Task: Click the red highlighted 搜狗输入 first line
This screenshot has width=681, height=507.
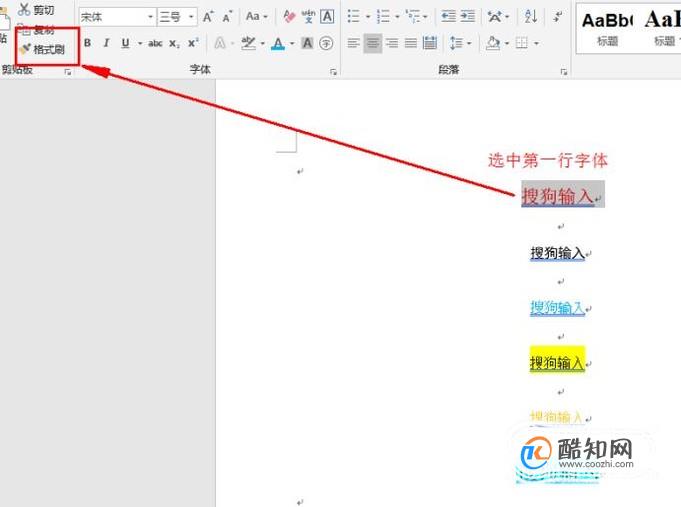Action: tap(558, 196)
